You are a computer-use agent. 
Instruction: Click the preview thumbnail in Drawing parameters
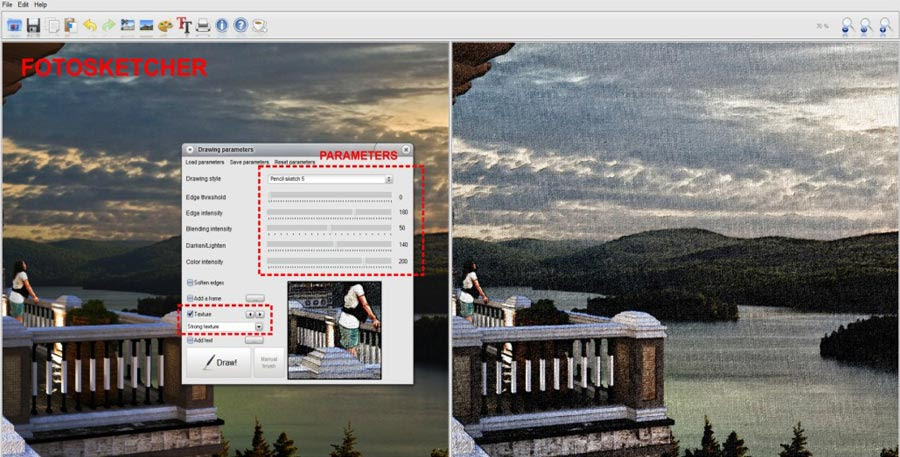(334, 330)
